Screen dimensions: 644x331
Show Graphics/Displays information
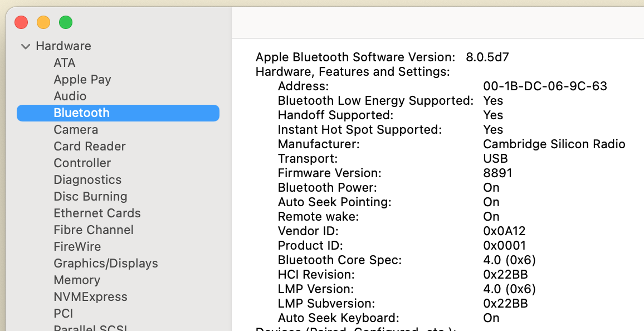pyautogui.click(x=106, y=264)
